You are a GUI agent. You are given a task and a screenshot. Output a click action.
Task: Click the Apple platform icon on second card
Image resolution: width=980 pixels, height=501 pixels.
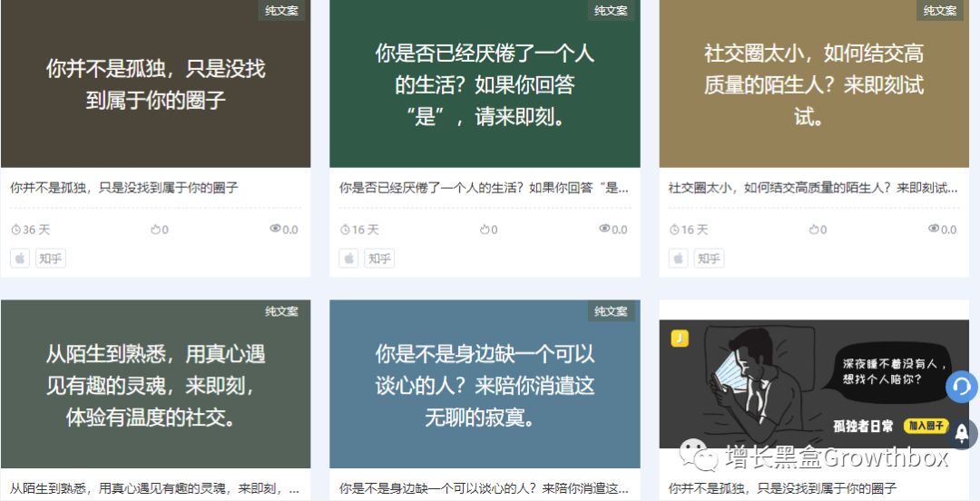tap(348, 259)
